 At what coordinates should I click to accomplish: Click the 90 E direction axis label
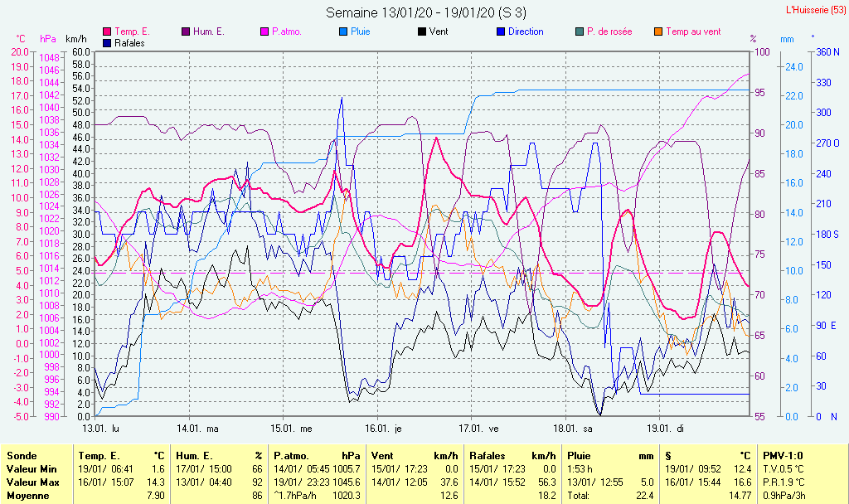coord(827,326)
